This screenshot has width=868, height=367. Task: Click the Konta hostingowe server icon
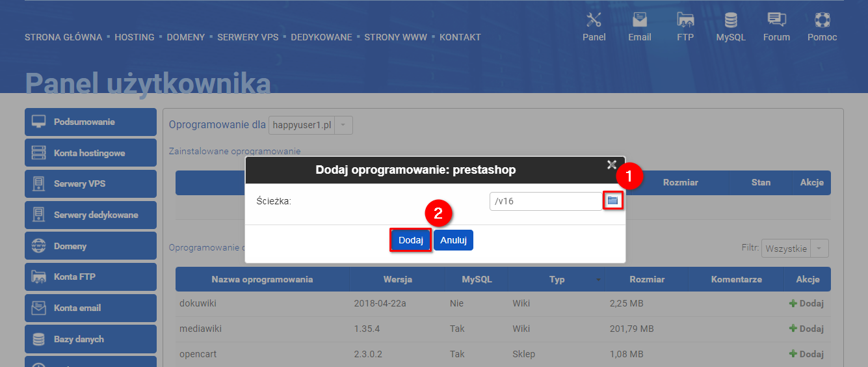(39, 153)
